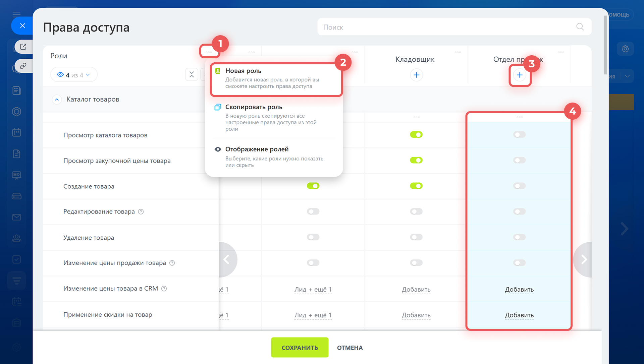The width and height of the screenshot is (644, 364).
Task: Open the '4 из 4' roles visibility dropdown
Action: click(74, 75)
